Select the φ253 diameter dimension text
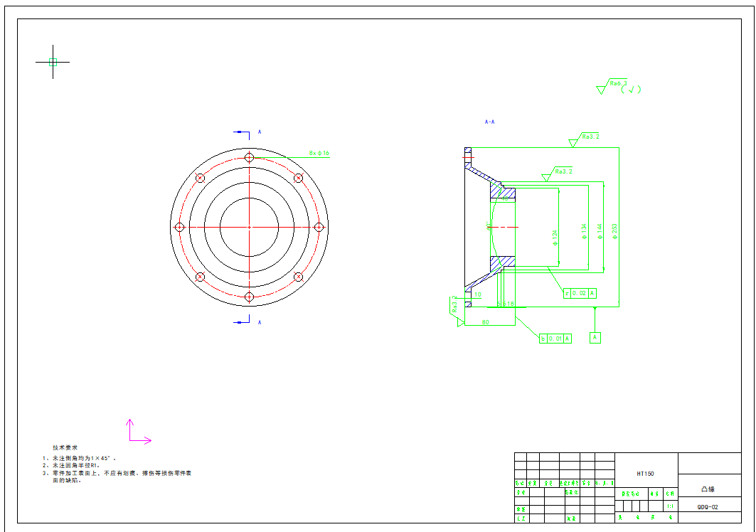Image resolution: width=756 pixels, height=532 pixels. click(614, 231)
